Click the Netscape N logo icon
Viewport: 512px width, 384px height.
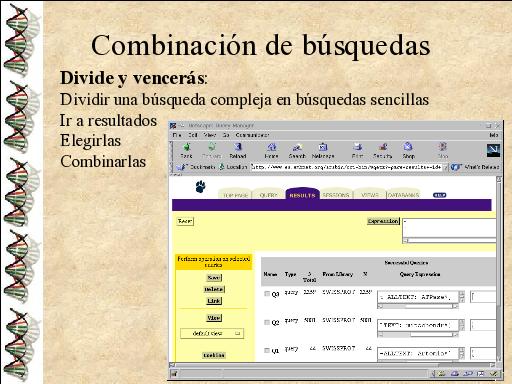pyautogui.click(x=493, y=150)
